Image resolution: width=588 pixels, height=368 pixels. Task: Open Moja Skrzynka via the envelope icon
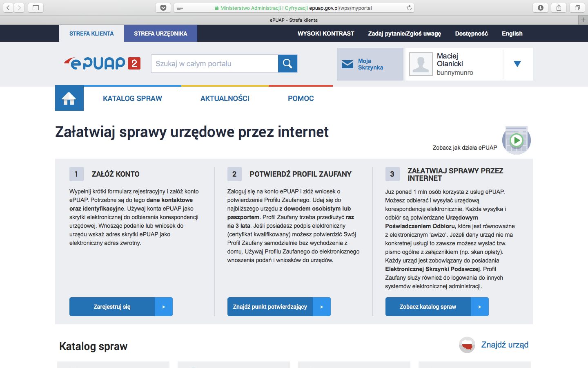point(347,63)
